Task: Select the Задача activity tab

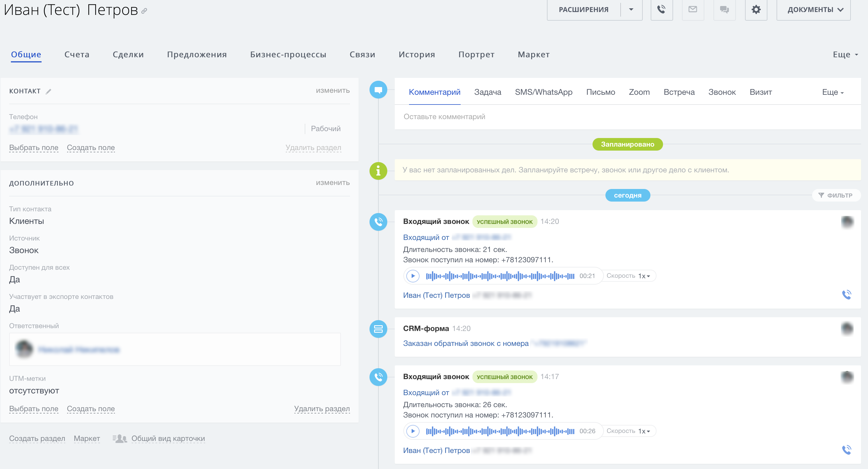Action: 487,92
